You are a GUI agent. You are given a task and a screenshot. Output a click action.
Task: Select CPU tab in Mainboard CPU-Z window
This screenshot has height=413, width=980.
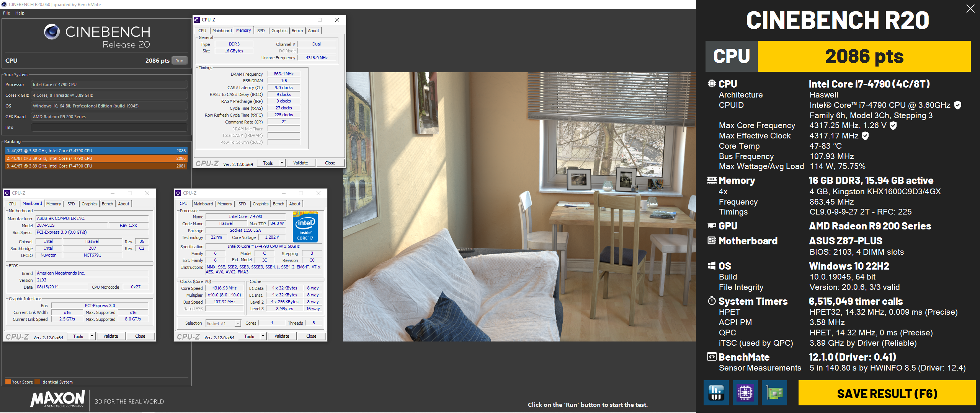click(13, 204)
